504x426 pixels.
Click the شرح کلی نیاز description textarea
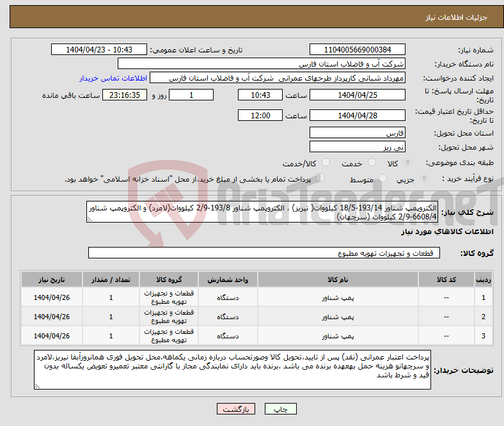point(262,212)
